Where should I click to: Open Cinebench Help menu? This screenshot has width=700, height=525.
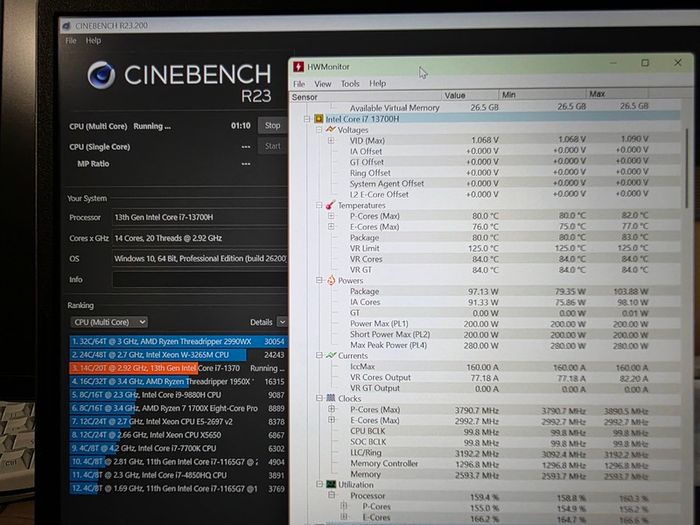pyautogui.click(x=93, y=41)
